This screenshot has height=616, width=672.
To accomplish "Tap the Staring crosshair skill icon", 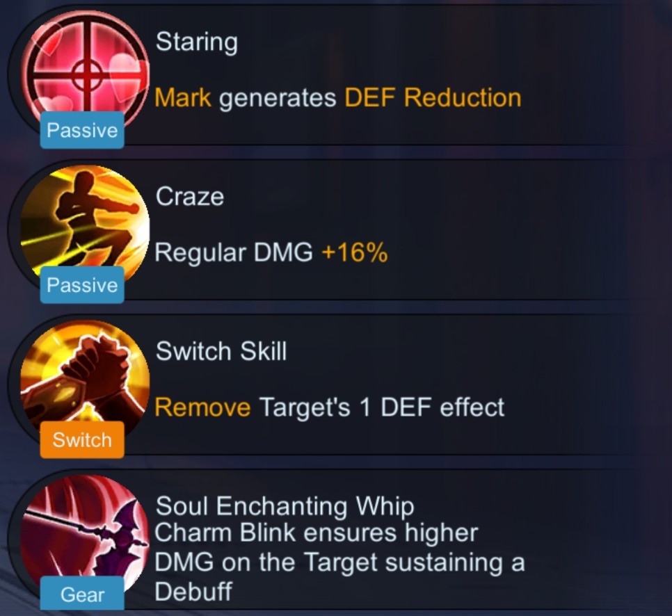I will pyautogui.click(x=85, y=71).
